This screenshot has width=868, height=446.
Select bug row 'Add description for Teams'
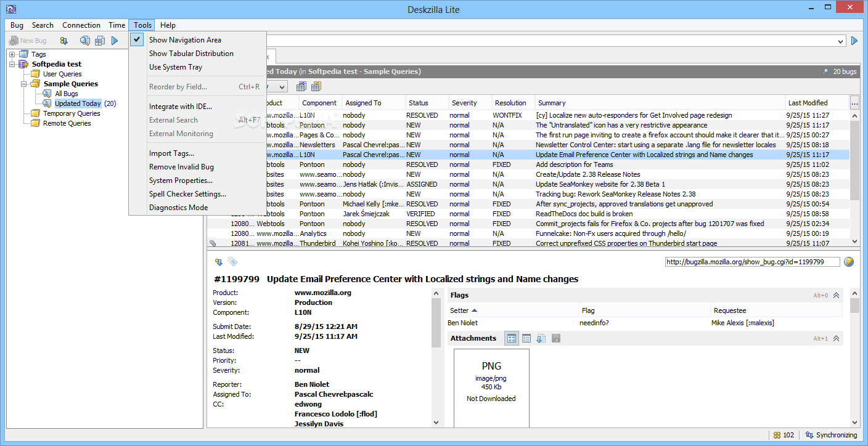[x=528, y=164]
